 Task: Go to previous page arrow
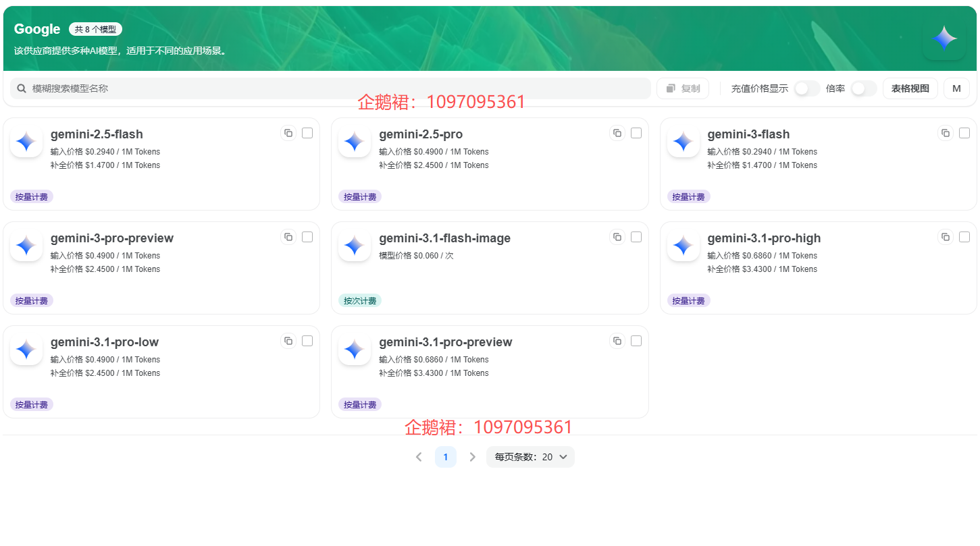[x=419, y=457]
